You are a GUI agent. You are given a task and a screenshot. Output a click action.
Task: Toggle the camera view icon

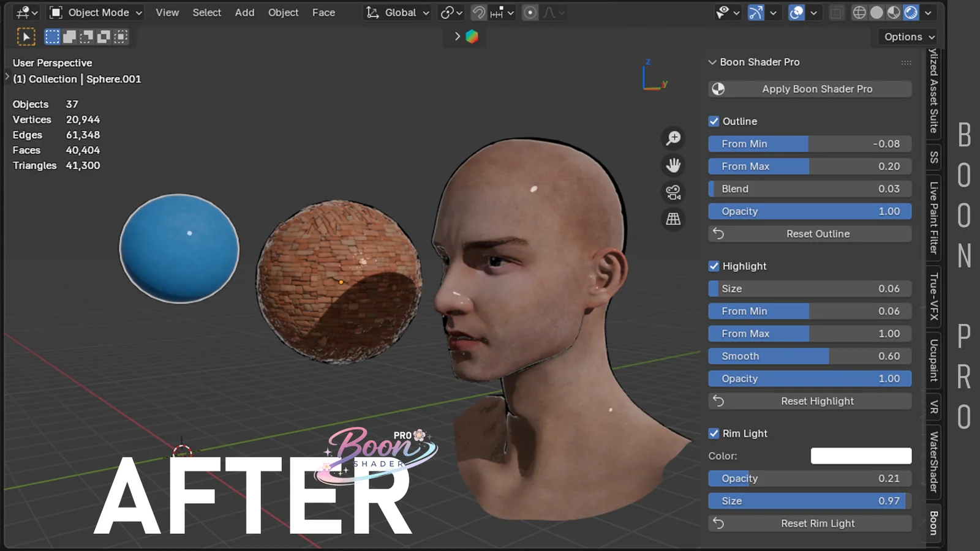coord(673,192)
